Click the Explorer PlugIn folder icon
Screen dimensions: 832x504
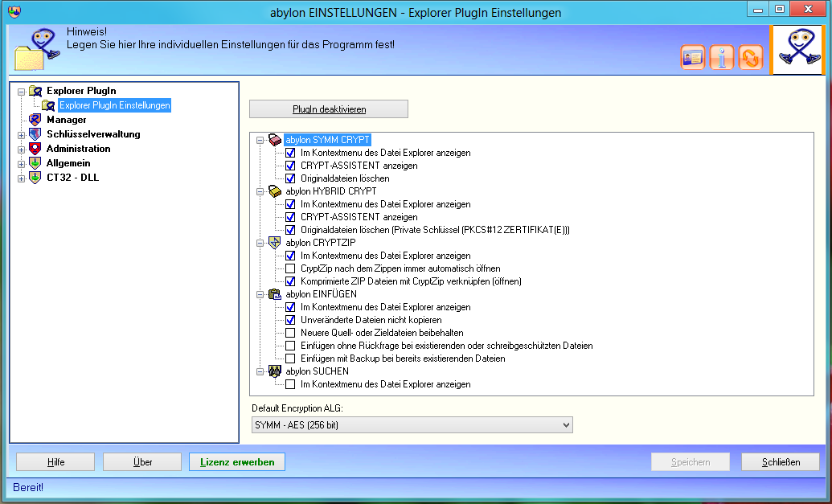click(x=35, y=91)
